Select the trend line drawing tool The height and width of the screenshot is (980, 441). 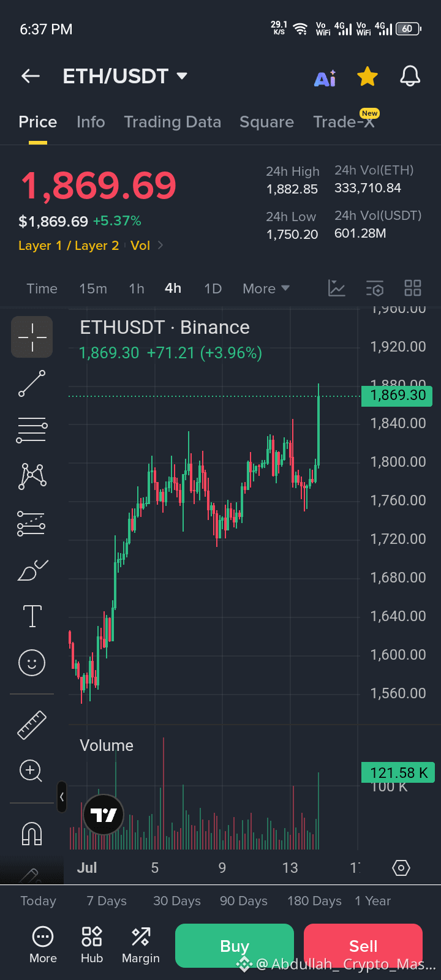pos(32,383)
